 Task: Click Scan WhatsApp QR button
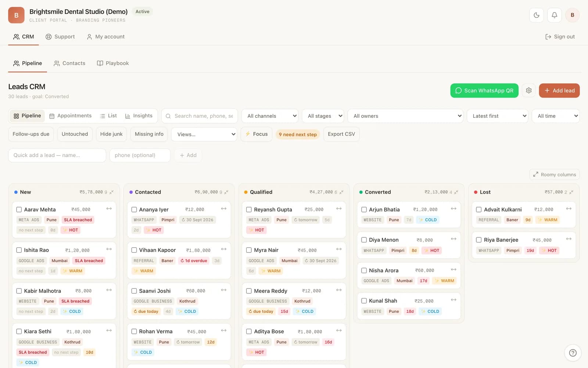tap(484, 91)
